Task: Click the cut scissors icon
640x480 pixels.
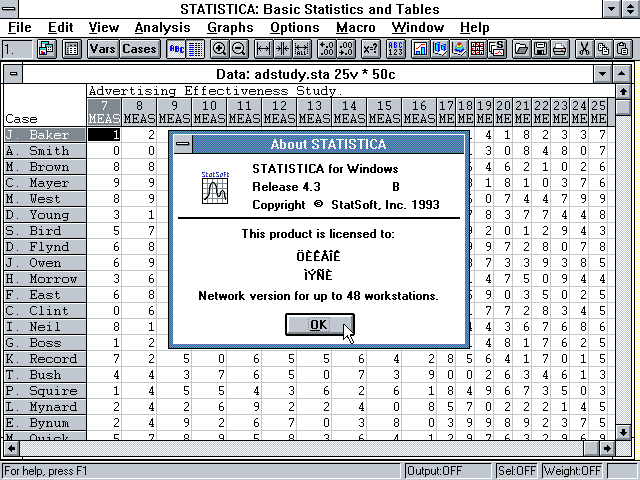Action: coord(584,49)
